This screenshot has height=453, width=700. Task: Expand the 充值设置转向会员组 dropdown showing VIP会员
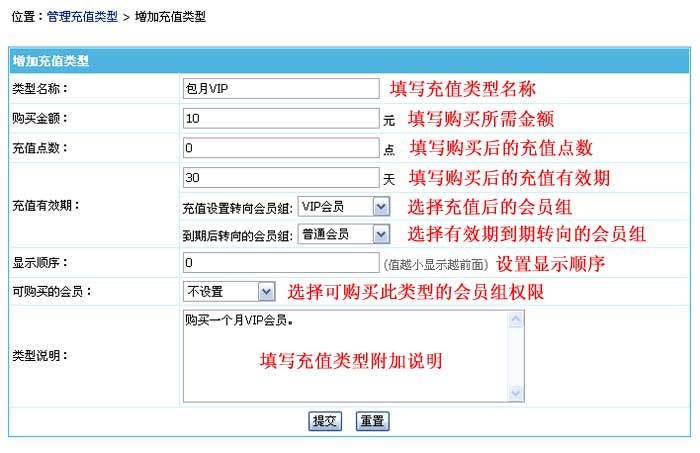tap(343, 207)
